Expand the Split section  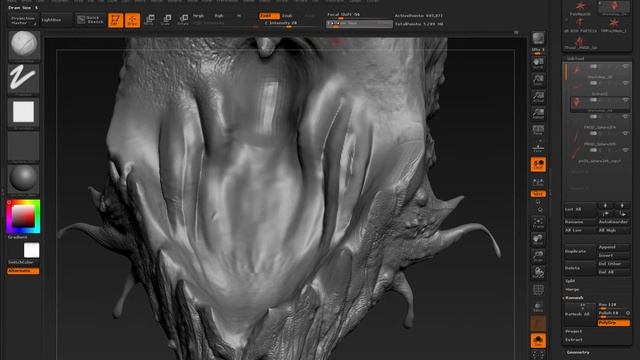click(x=571, y=281)
